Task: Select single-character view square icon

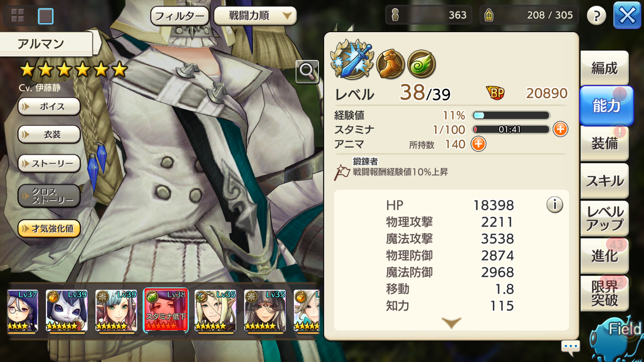Action: [x=46, y=16]
